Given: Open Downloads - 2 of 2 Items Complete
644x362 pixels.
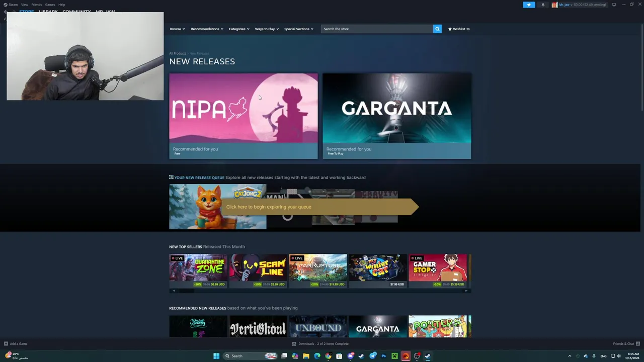Looking at the screenshot, I should [324, 344].
